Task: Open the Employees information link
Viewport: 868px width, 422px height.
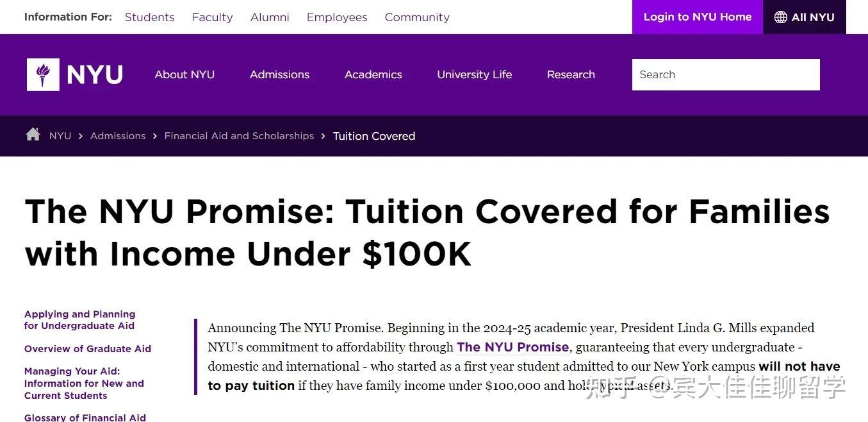Action: tap(336, 17)
